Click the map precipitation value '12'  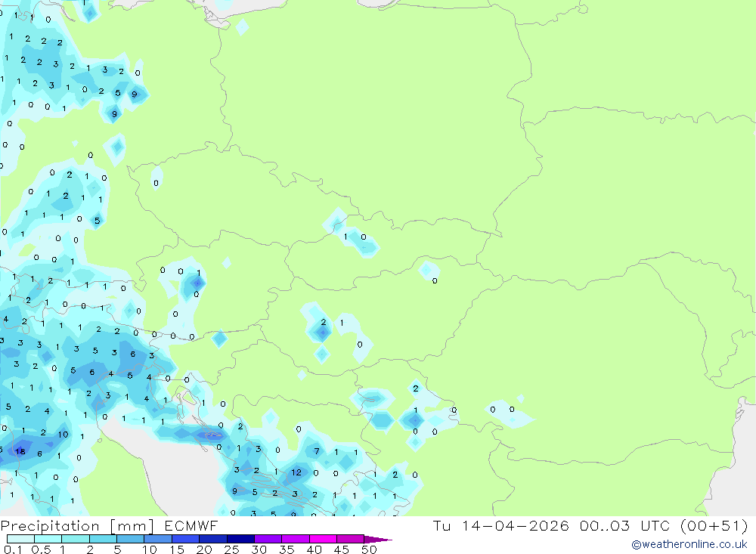click(x=296, y=472)
